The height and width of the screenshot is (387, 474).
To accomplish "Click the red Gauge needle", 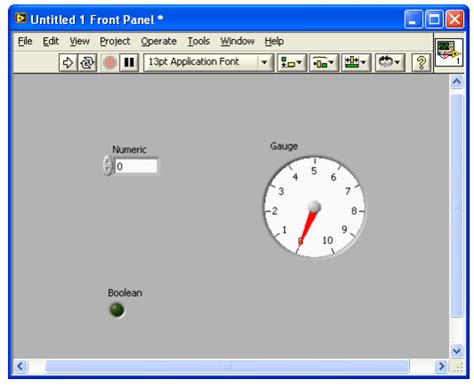I will coord(308,228).
